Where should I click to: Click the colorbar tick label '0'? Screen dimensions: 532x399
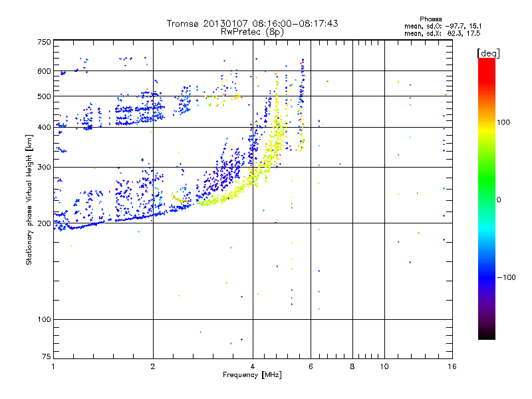click(499, 200)
